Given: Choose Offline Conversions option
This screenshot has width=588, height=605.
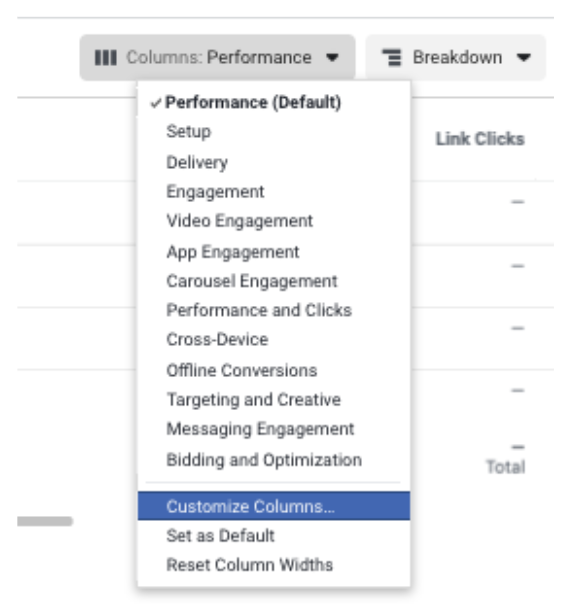Looking at the screenshot, I should pyautogui.click(x=274, y=370).
